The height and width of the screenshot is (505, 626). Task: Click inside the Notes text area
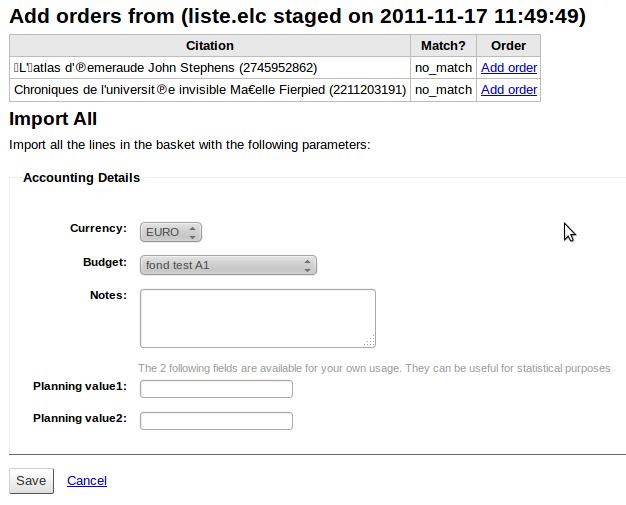pos(257,318)
